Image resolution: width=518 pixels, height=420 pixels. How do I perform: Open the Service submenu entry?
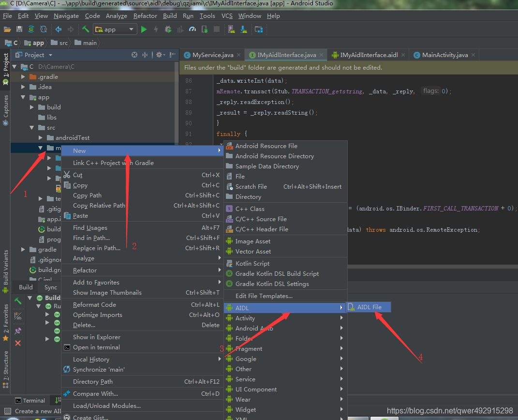click(x=286, y=379)
